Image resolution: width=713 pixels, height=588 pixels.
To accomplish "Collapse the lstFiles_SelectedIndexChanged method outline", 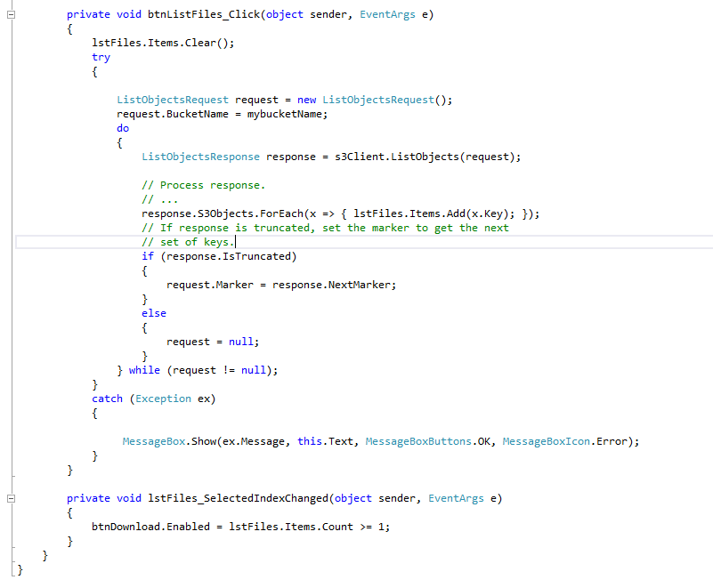I will coord(12,498).
